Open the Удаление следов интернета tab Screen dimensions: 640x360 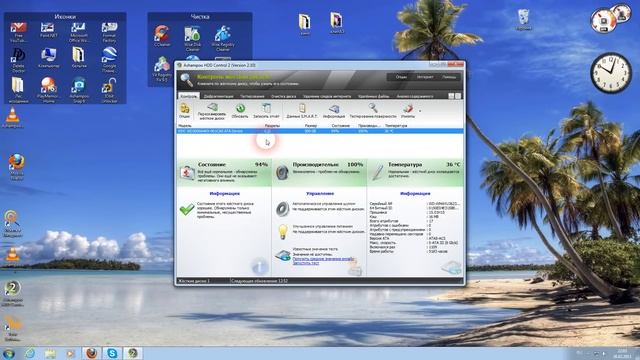[327, 96]
